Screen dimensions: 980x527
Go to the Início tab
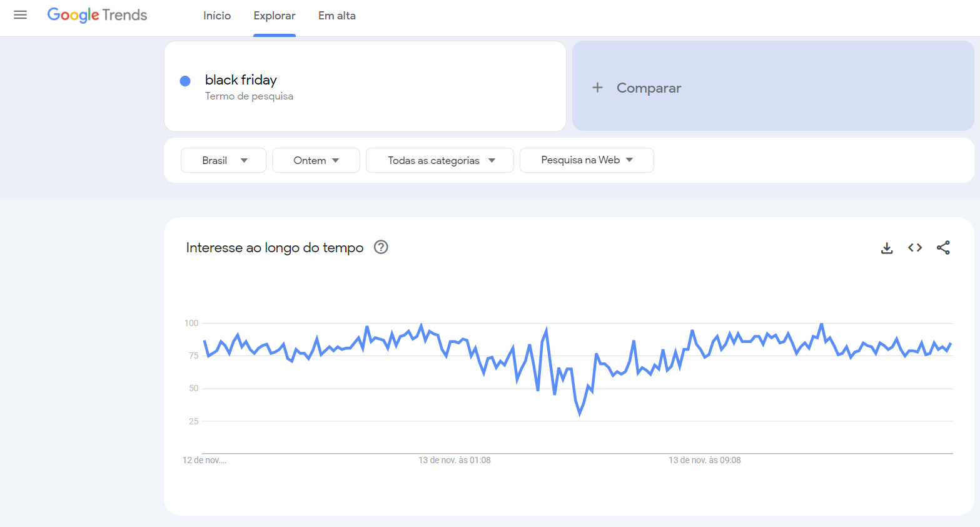click(x=217, y=16)
